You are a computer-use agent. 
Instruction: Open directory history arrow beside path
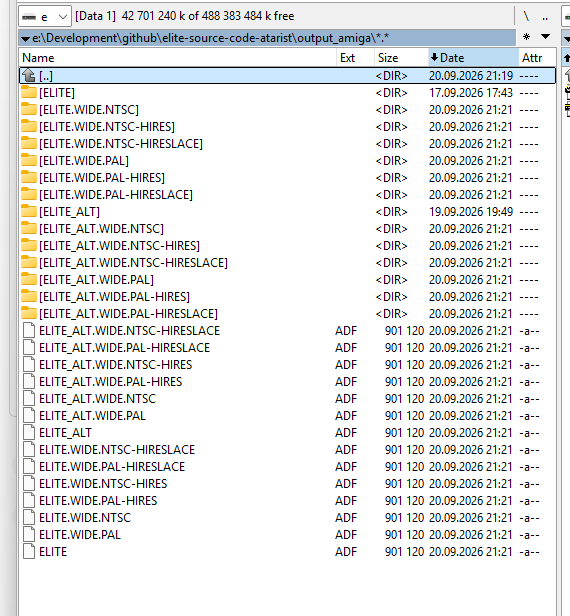pos(26,38)
